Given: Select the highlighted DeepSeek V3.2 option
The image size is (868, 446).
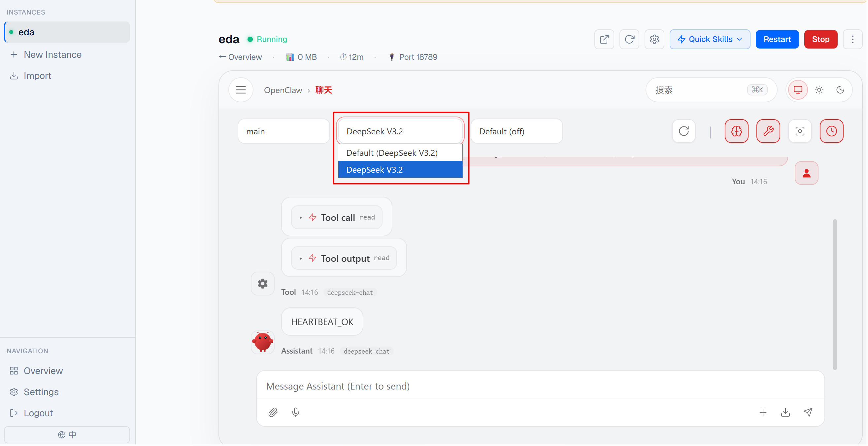Looking at the screenshot, I should coord(400,170).
